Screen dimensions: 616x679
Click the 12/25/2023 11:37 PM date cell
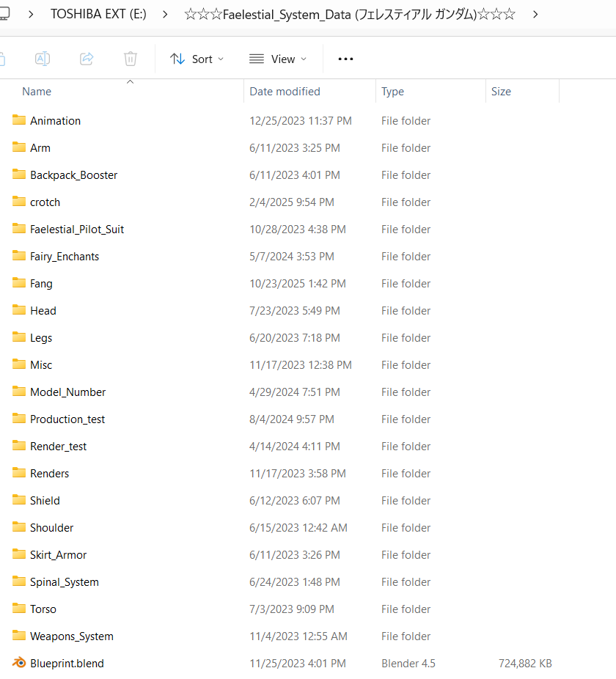301,121
